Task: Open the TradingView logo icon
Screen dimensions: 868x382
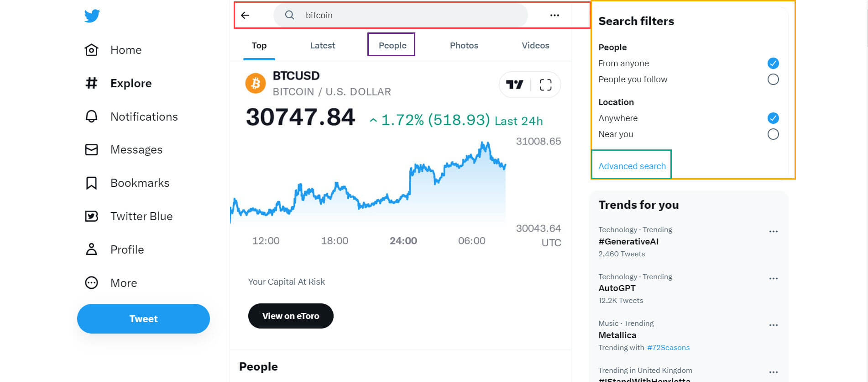Action: pos(515,85)
